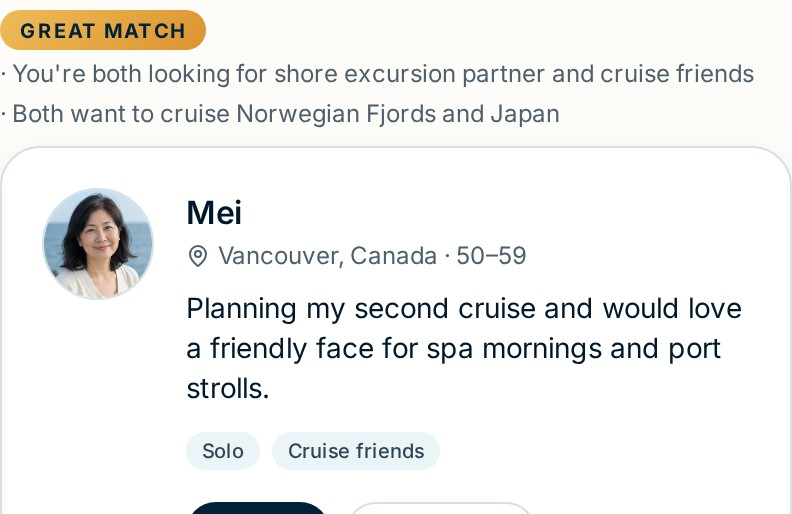
Task: Click Mei's bio about spa mornings
Action: 464,348
